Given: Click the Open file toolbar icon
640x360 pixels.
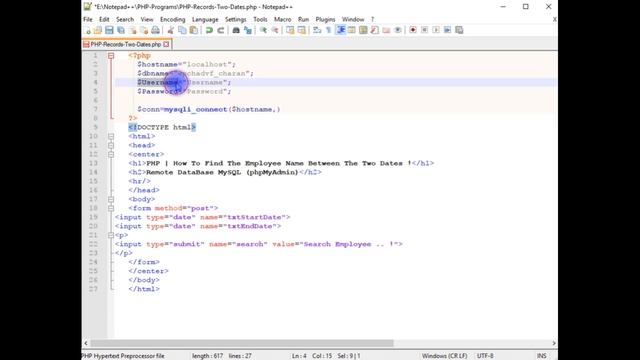Looking at the screenshot, I should pos(98,30).
